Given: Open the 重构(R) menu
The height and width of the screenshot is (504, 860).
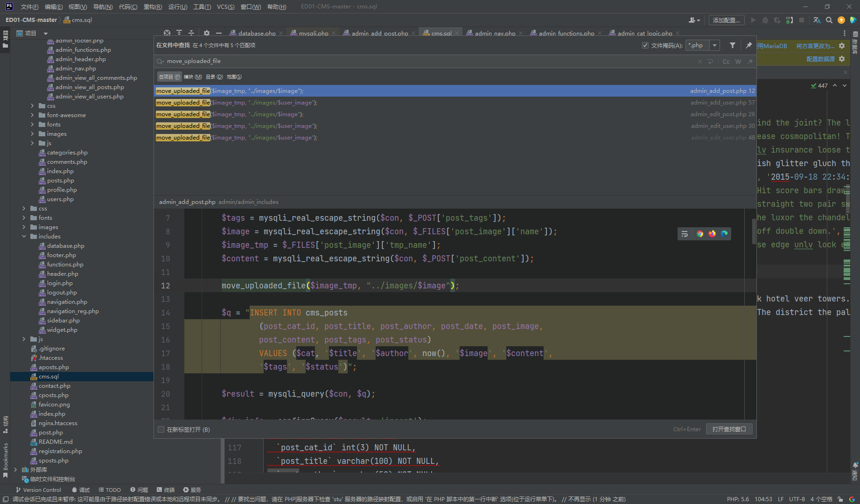Looking at the screenshot, I should (153, 7).
